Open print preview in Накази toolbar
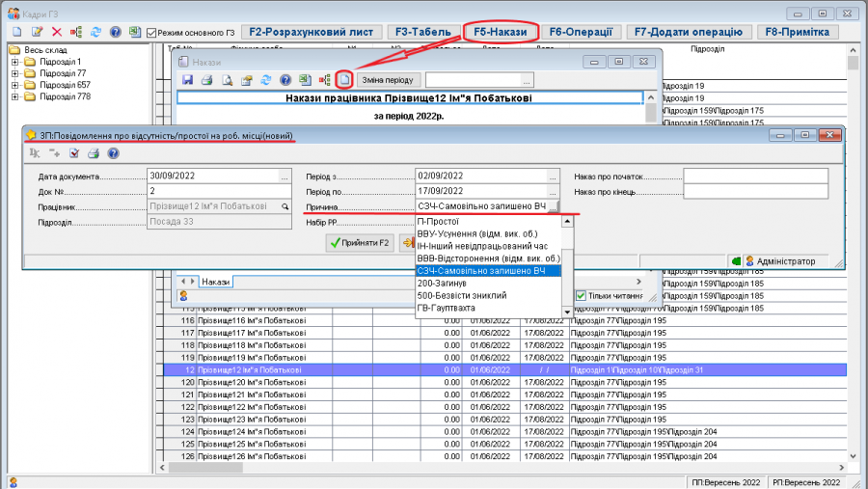 tap(227, 80)
